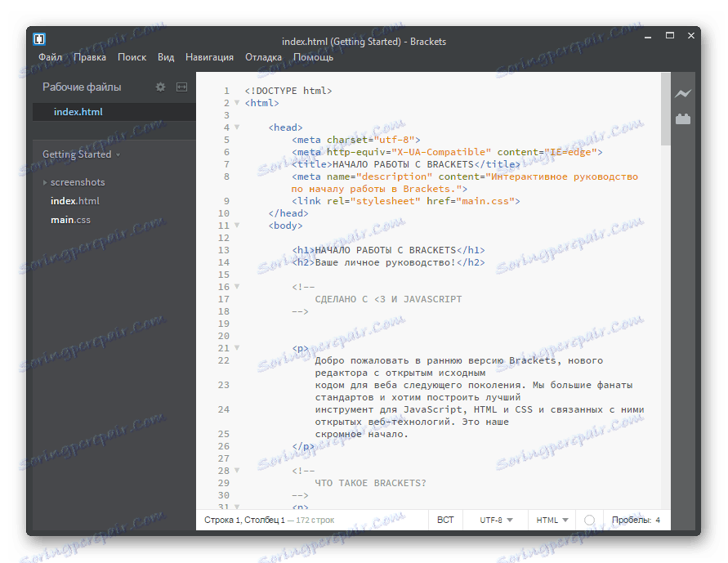Select the ВСТ indicator in status bar
The height and width of the screenshot is (563, 728).
click(444, 521)
